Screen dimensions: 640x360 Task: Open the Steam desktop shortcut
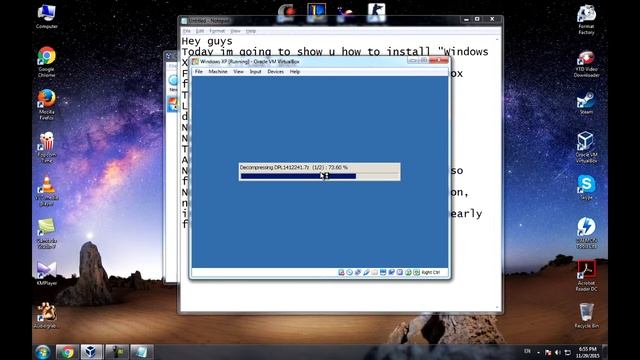coord(586,103)
